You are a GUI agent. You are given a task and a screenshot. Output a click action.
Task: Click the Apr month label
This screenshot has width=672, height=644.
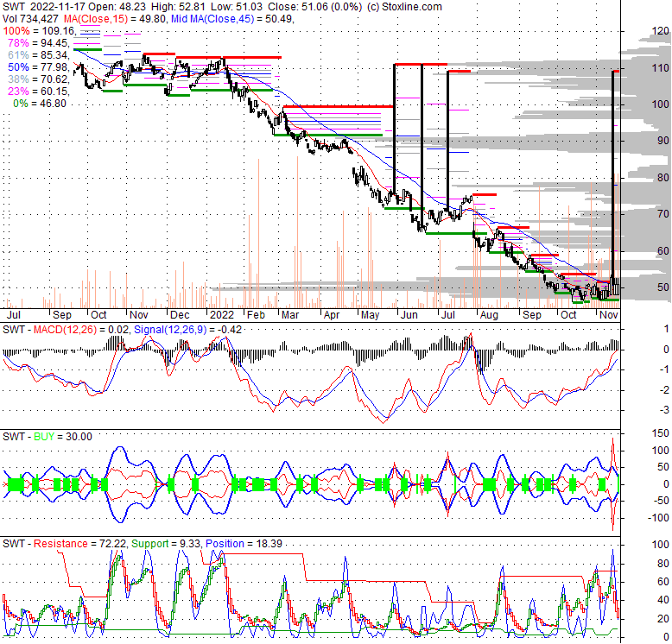coord(332,315)
